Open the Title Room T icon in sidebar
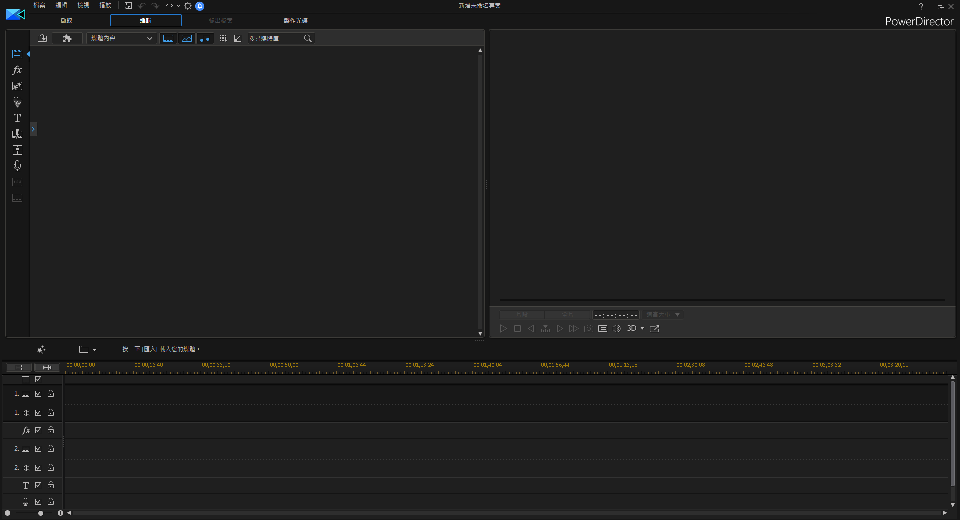The width and height of the screenshot is (960, 520). click(x=17, y=118)
